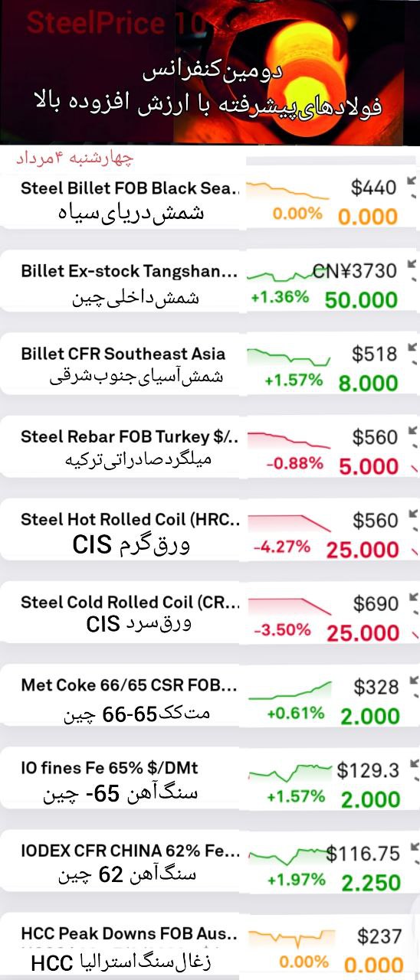Click the 25.000 change value for Cold Rolled Coil
Screen dimensions: 420x980
(x=363, y=633)
